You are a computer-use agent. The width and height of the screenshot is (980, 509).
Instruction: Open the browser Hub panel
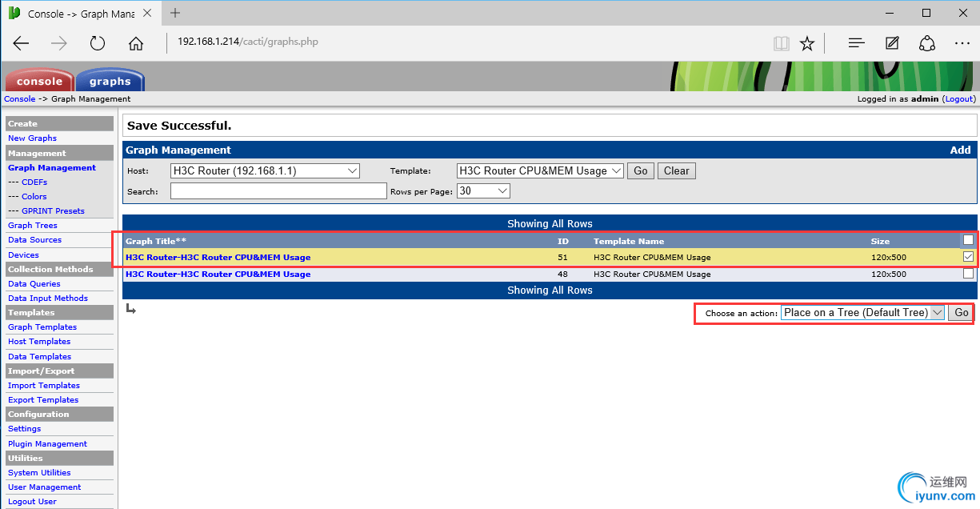point(857,43)
